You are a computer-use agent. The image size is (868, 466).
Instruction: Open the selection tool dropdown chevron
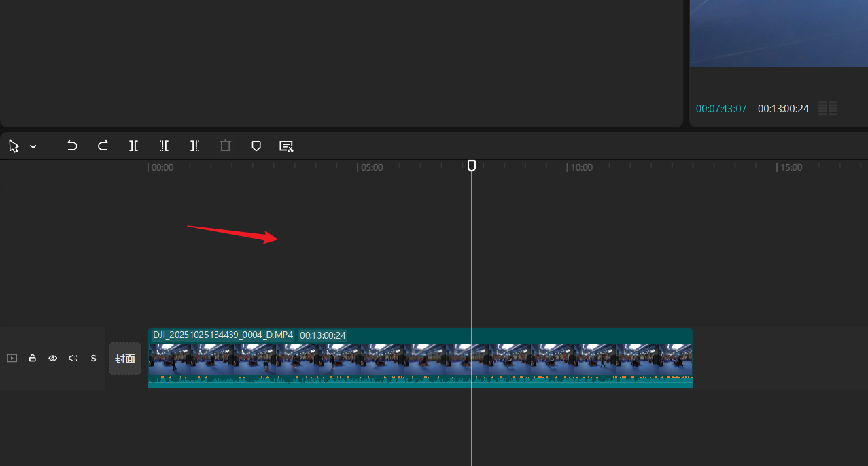coord(33,147)
